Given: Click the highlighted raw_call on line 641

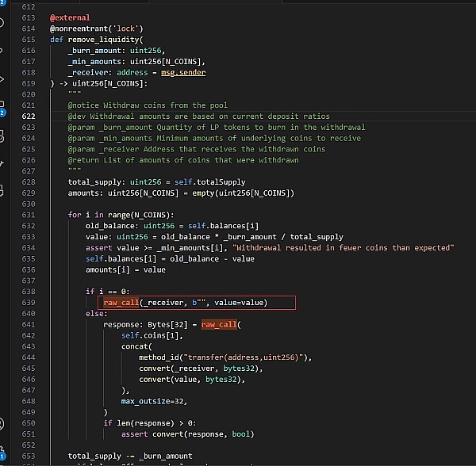Looking at the screenshot, I should (219, 324).
